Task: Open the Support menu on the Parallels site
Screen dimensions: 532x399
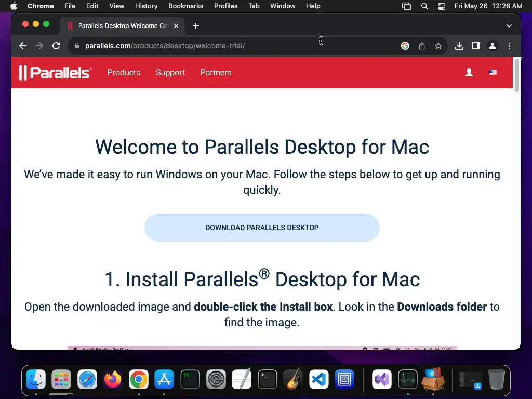Action: point(170,73)
